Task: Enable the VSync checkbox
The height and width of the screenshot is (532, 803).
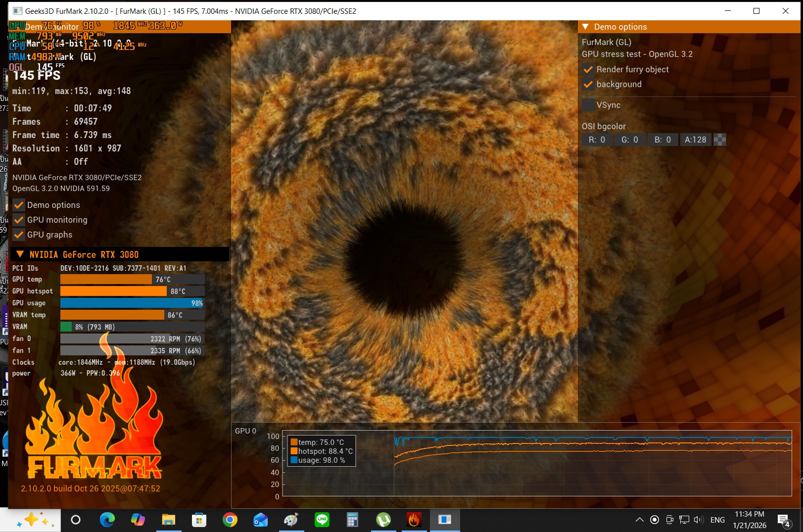Action: point(588,105)
